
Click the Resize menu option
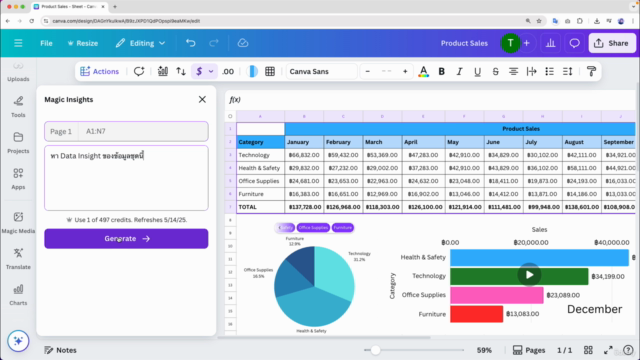tap(82, 43)
